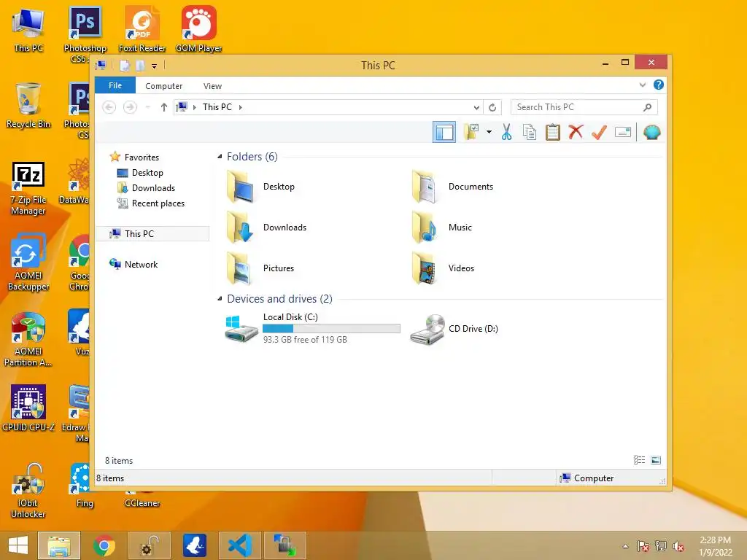Click the computer icon in the address bar
Image resolution: width=747 pixels, height=560 pixels.
[182, 107]
